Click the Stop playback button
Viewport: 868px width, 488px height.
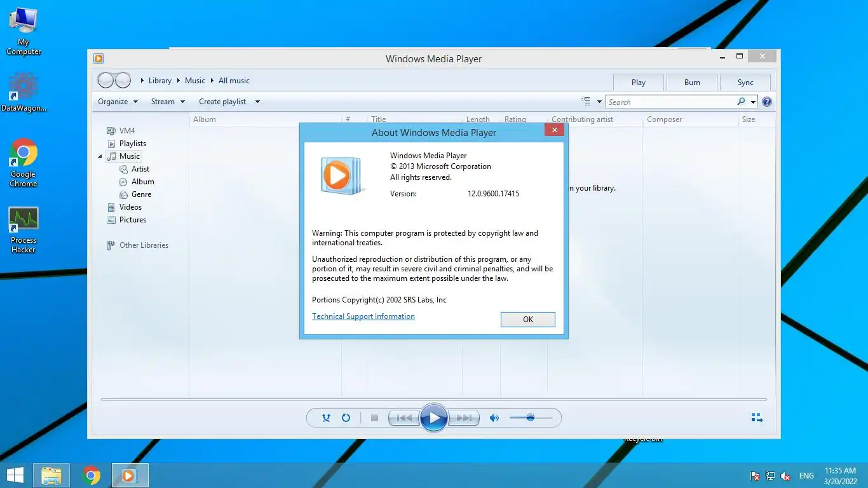[x=374, y=418]
